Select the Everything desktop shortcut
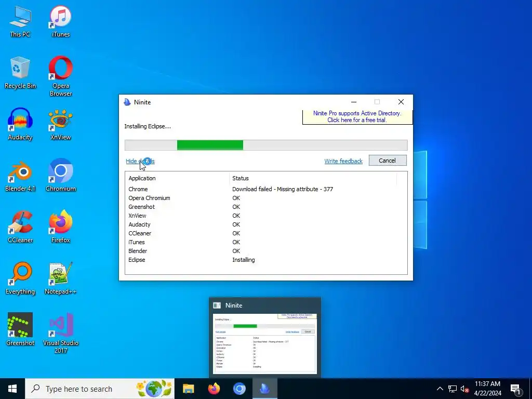This screenshot has width=532, height=399. point(20,278)
